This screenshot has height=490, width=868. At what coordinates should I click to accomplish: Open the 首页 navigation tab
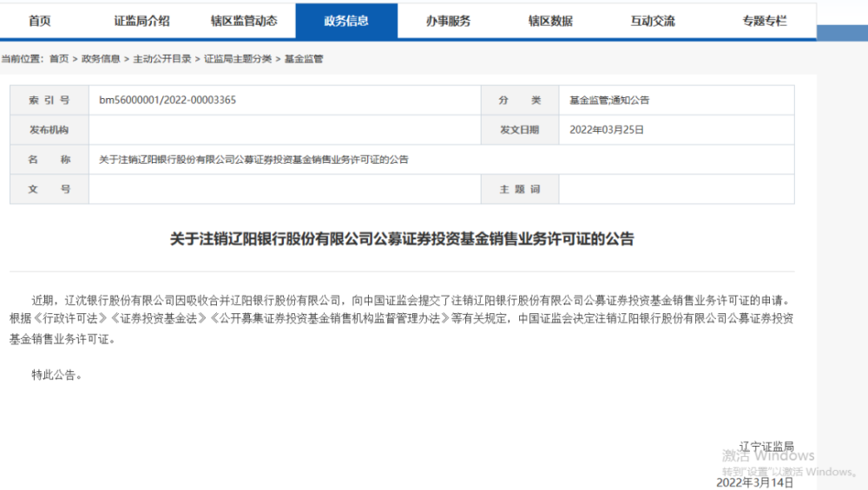tap(40, 21)
